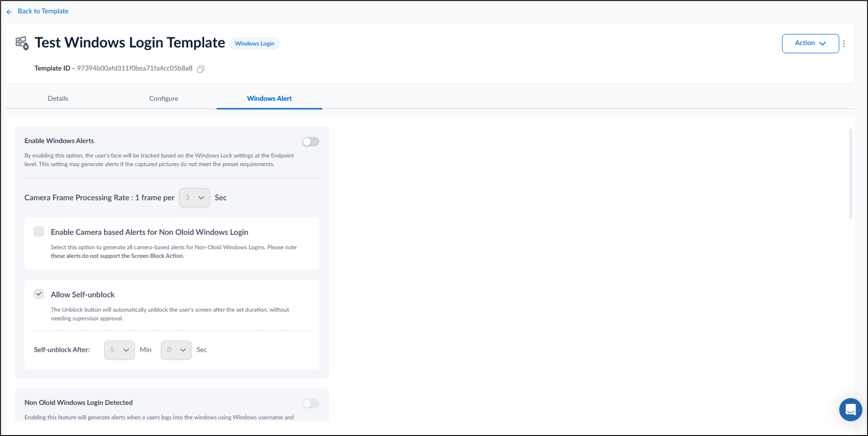Switch to the Details tab
Viewport: 868px width, 436px height.
pyautogui.click(x=58, y=98)
